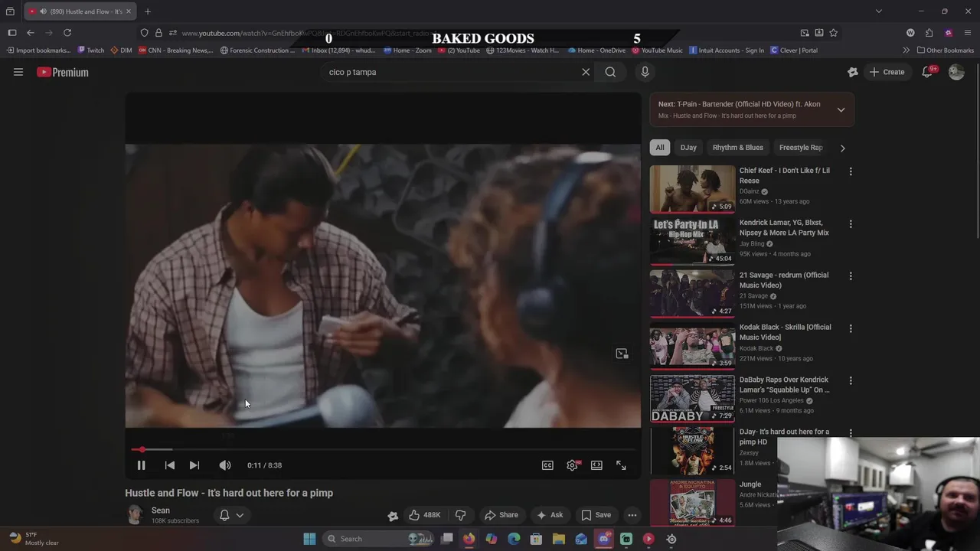Open File Explorer from taskbar
Image resolution: width=980 pixels, height=551 pixels.
(559, 539)
